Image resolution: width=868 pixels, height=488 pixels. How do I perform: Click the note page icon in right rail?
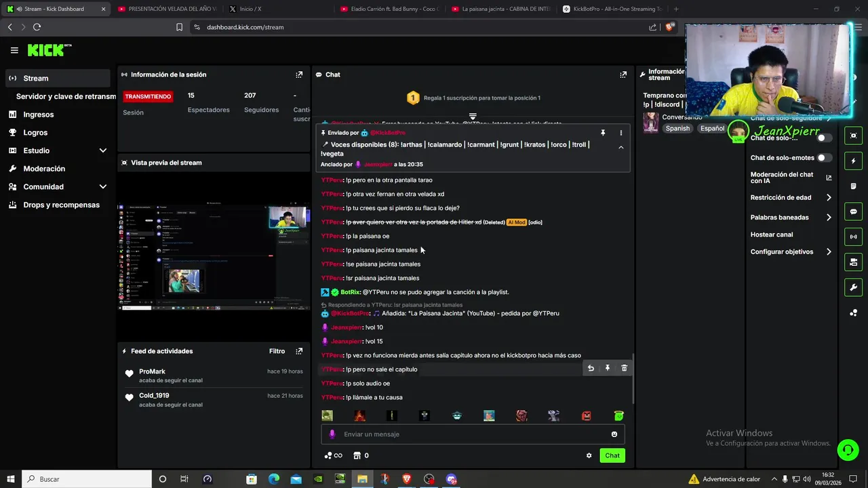pos(853,186)
